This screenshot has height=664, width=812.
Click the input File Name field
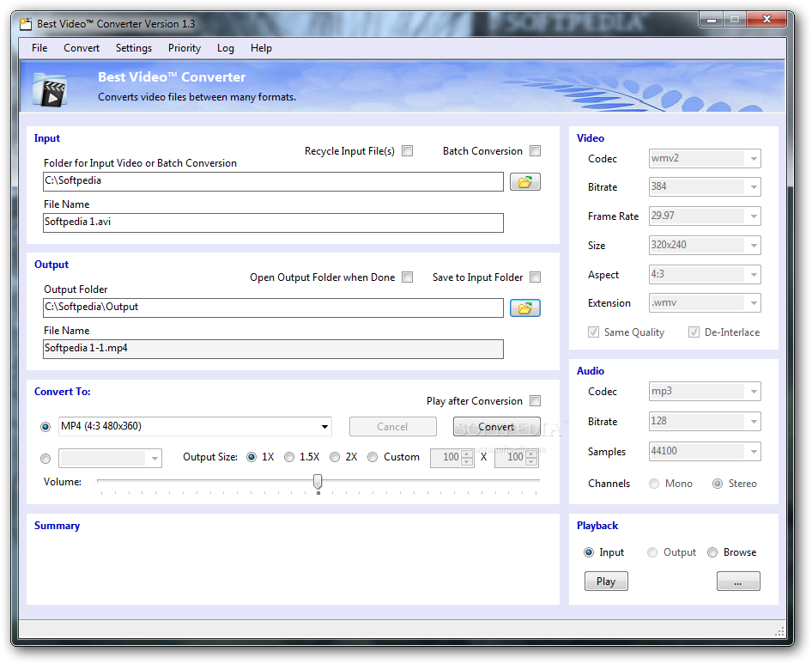[x=273, y=222]
